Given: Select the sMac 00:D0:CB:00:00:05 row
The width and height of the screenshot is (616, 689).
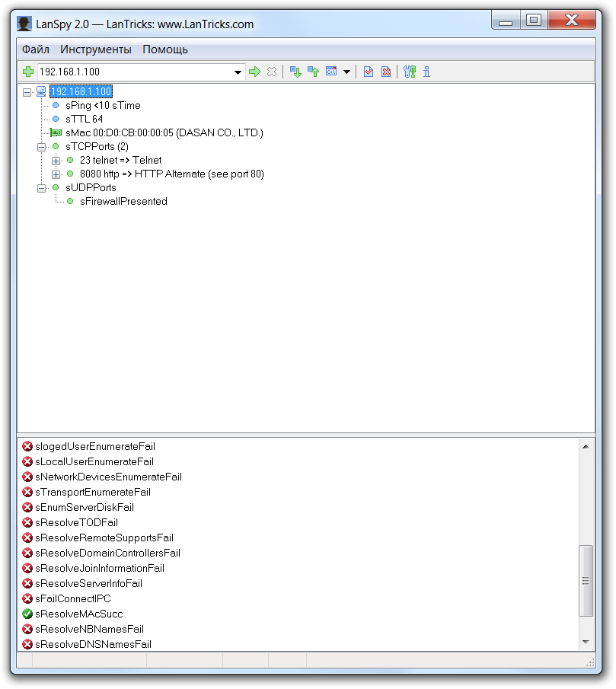Looking at the screenshot, I should (x=164, y=132).
